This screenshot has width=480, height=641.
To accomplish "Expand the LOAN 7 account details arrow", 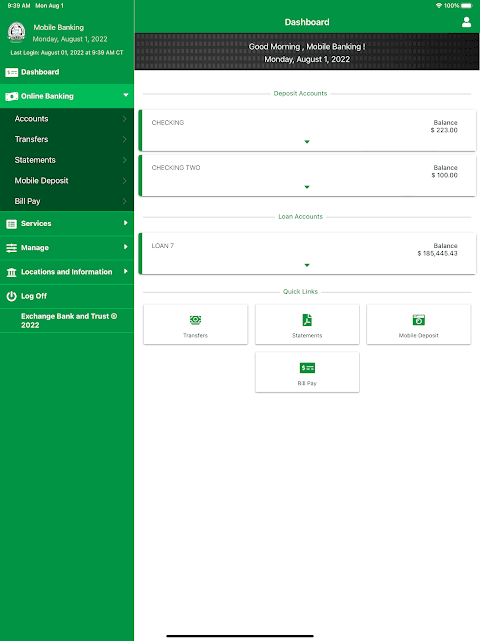I will [307, 265].
